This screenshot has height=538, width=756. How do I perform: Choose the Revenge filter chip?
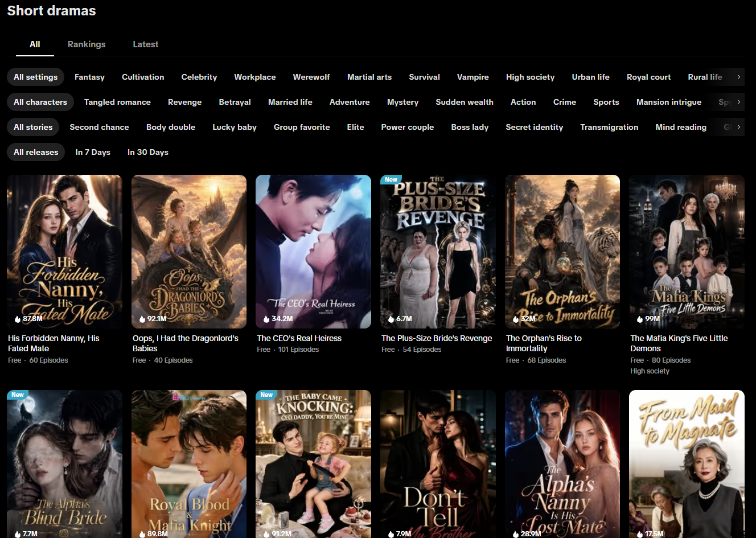pyautogui.click(x=185, y=102)
